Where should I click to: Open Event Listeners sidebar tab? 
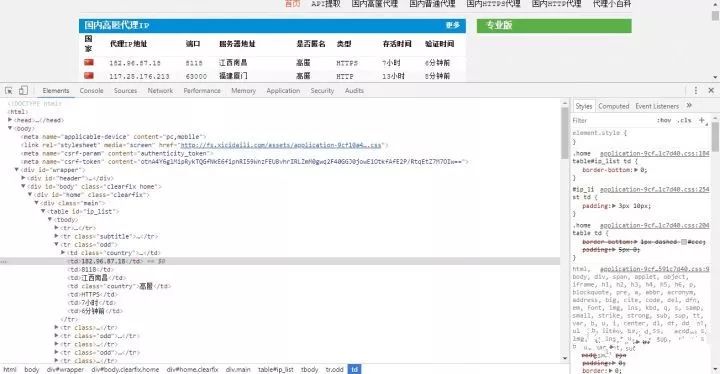coord(657,106)
